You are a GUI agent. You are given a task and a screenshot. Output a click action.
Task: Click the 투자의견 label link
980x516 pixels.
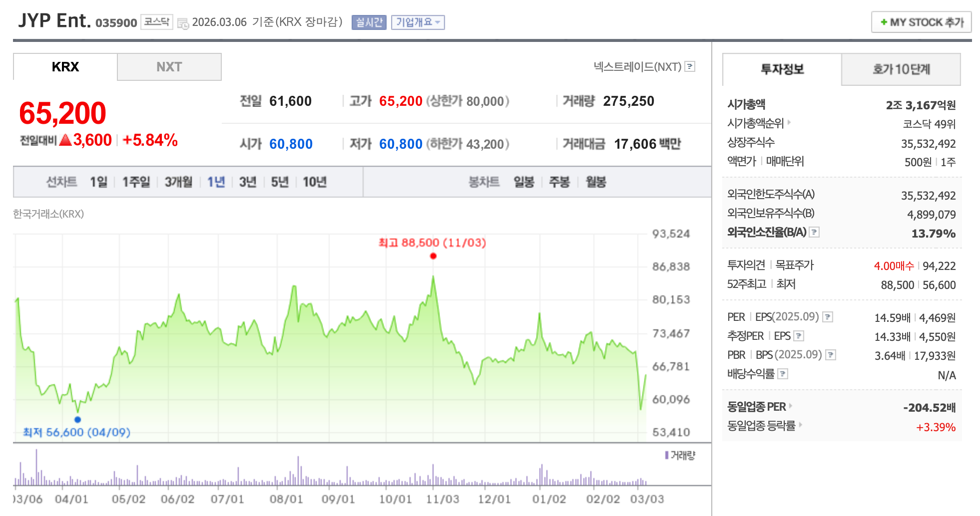pos(746,265)
